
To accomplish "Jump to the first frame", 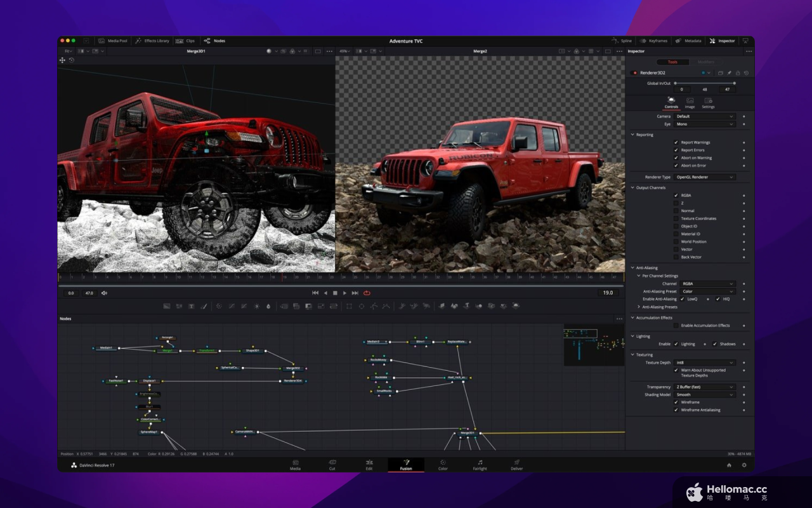I will 315,293.
